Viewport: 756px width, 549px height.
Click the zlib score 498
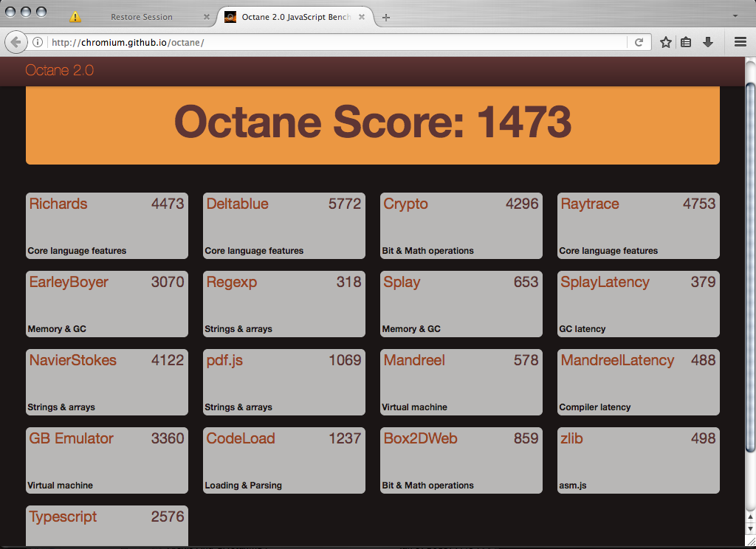703,438
